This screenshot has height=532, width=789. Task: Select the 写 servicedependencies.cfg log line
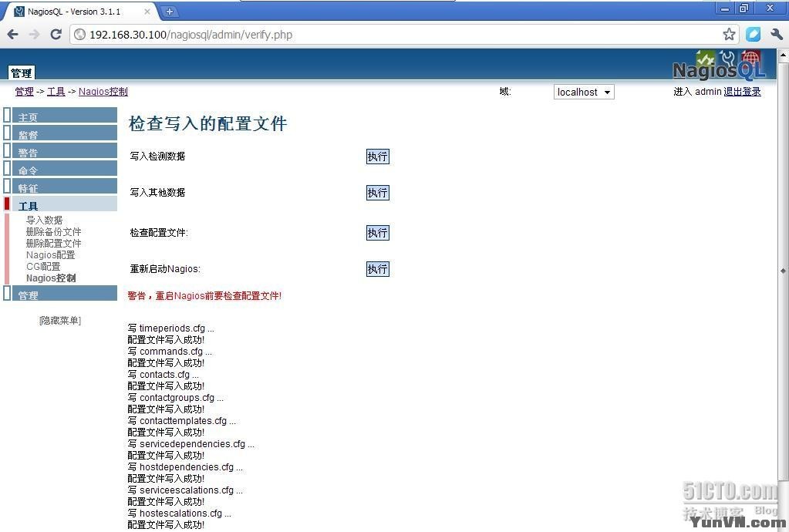click(x=191, y=444)
